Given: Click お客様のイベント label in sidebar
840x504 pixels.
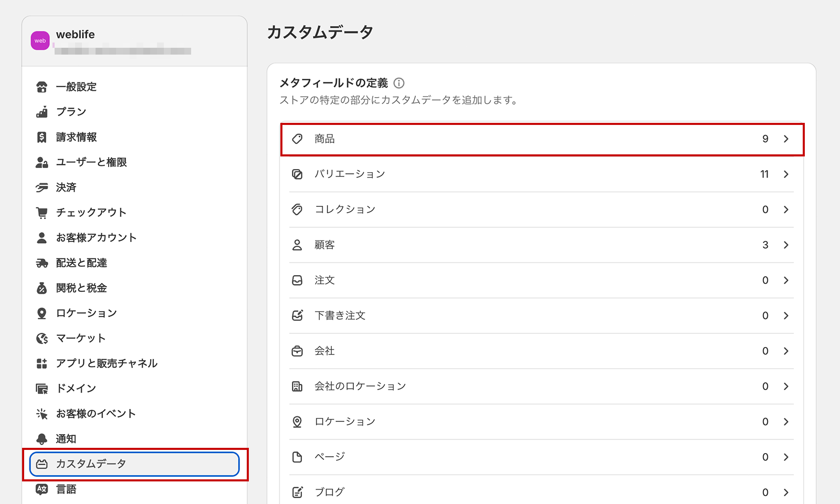Looking at the screenshot, I should coord(96,414).
